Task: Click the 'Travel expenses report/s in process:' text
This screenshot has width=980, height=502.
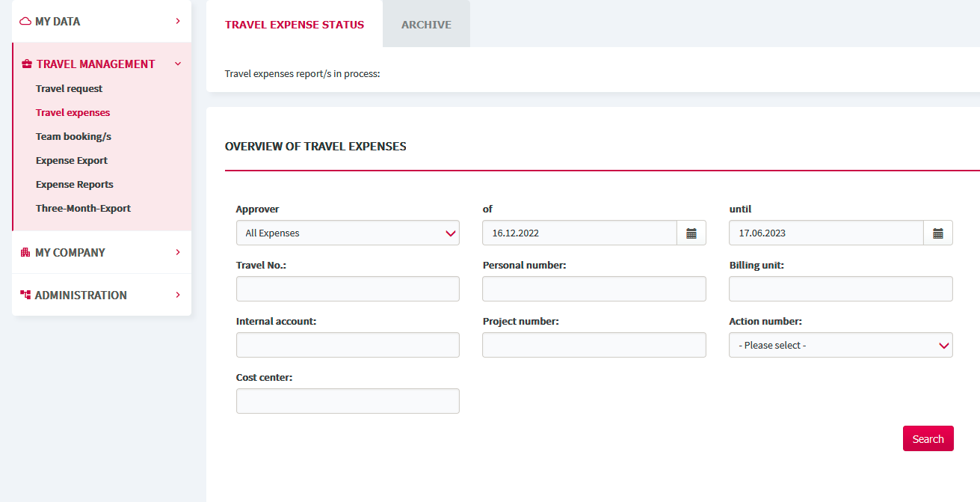Action: point(303,73)
